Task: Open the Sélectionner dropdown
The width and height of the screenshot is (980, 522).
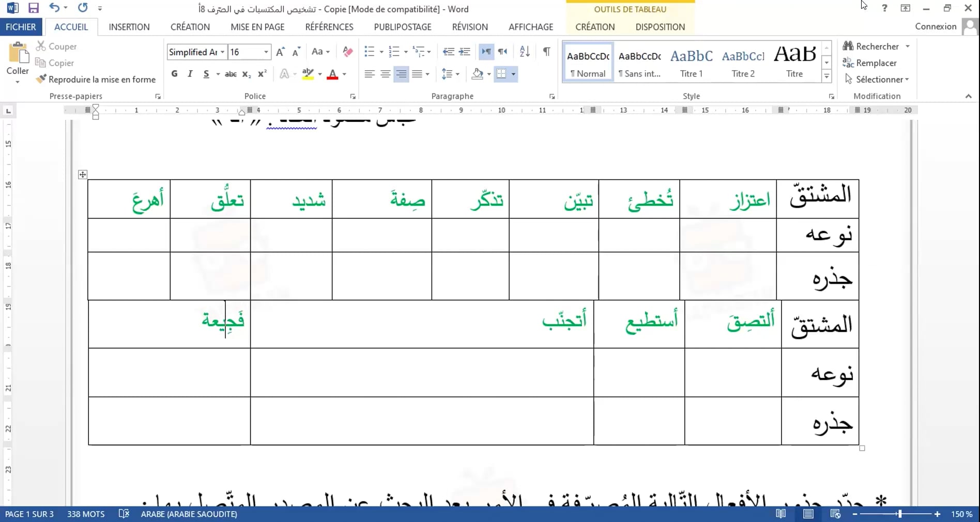Action: [x=877, y=80]
